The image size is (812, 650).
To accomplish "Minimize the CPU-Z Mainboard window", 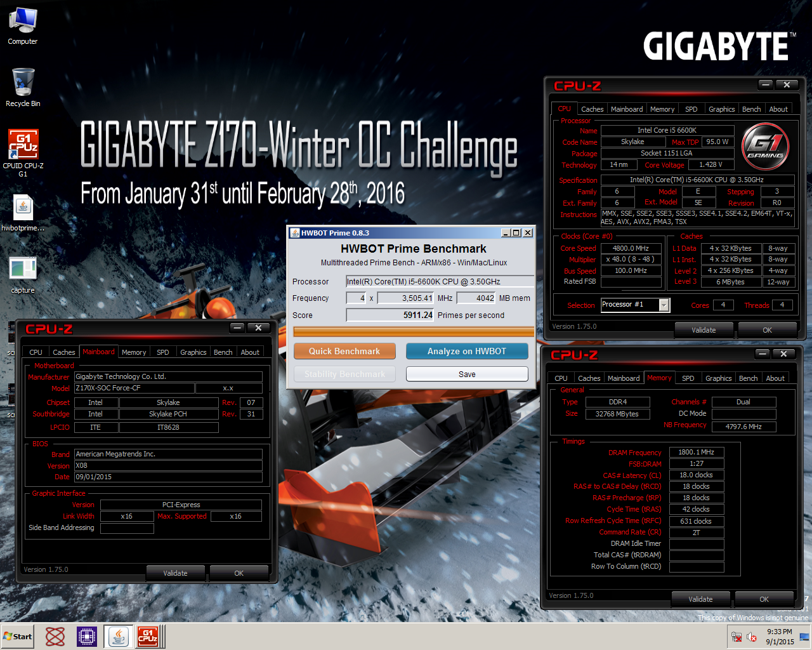I will coord(237,328).
